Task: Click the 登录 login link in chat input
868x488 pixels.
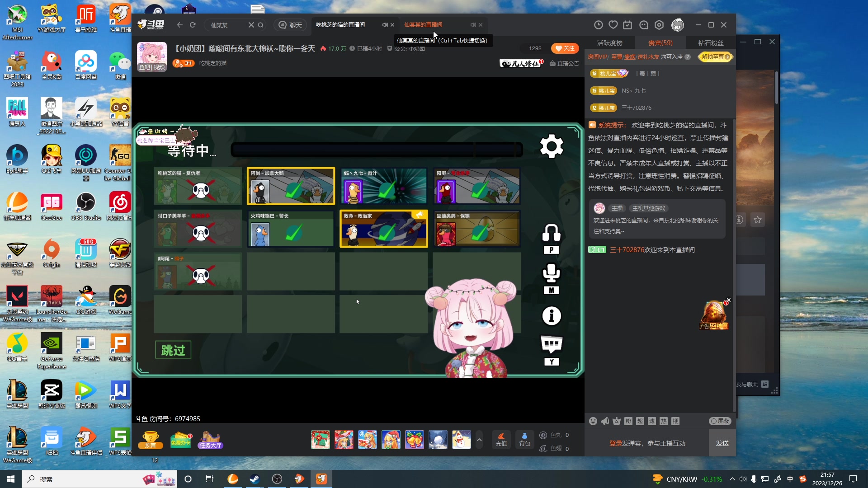Action: click(615, 443)
